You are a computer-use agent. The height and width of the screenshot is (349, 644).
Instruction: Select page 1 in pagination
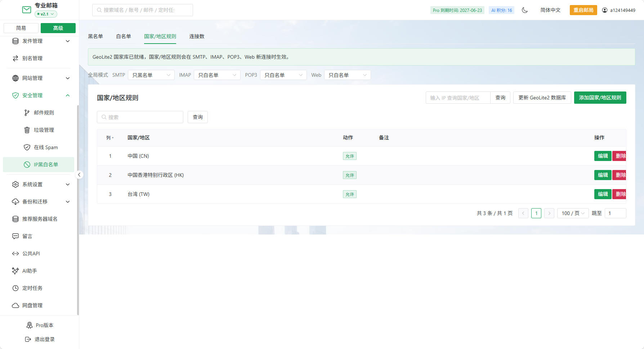click(x=536, y=213)
